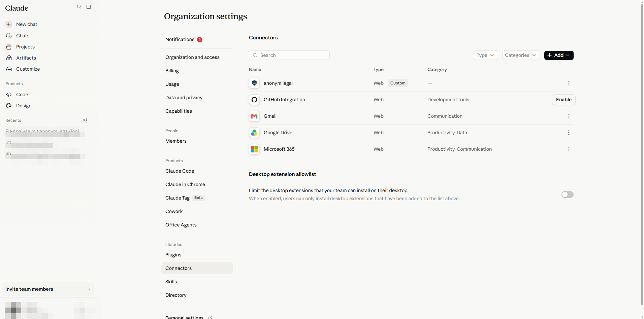Go to Billing settings
Viewport: 644px width, 319px height.
[x=172, y=71]
